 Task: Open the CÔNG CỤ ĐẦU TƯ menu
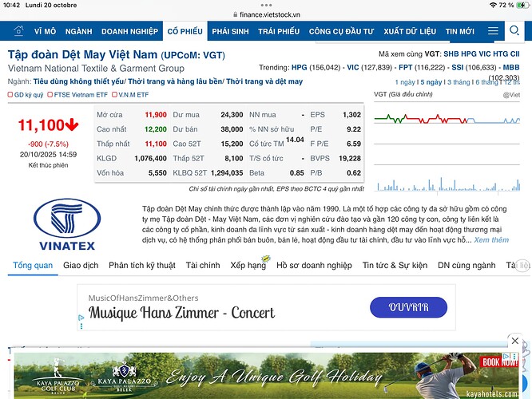(x=341, y=31)
